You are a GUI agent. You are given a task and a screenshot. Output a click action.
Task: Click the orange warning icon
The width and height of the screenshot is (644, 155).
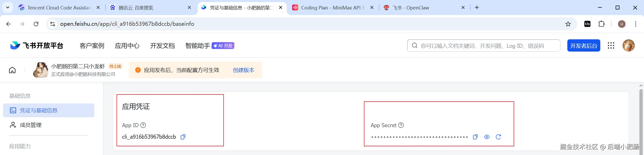138,70
